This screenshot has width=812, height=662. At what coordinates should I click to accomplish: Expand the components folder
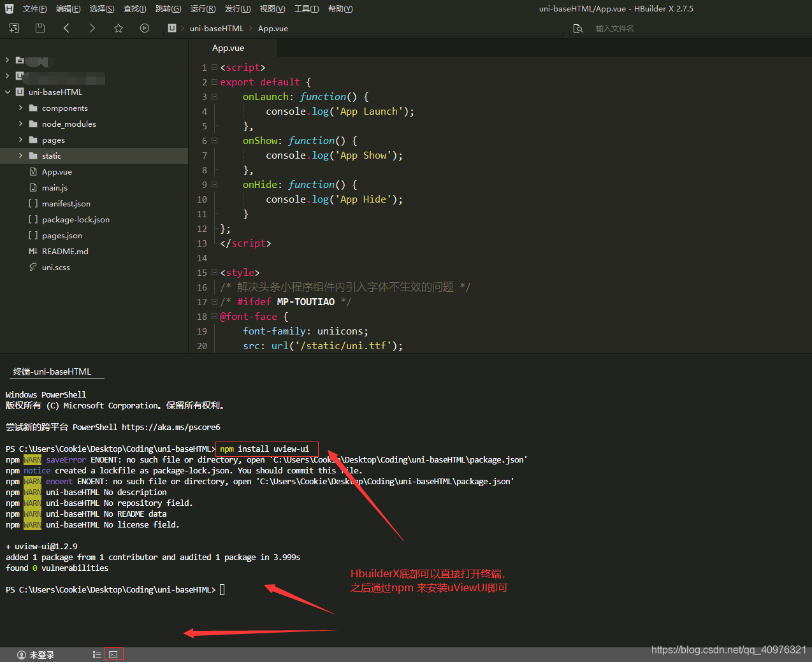[x=20, y=108]
